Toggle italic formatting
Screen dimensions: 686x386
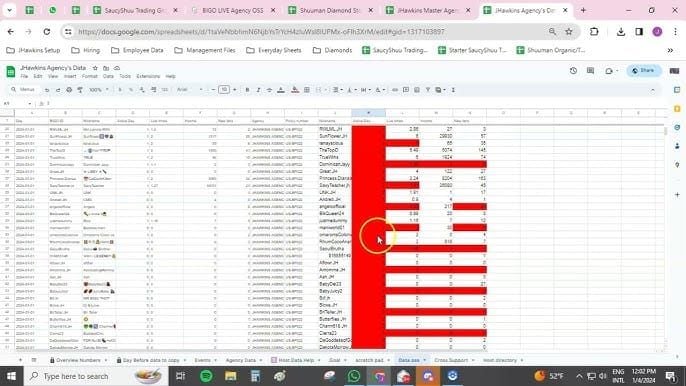coord(258,90)
